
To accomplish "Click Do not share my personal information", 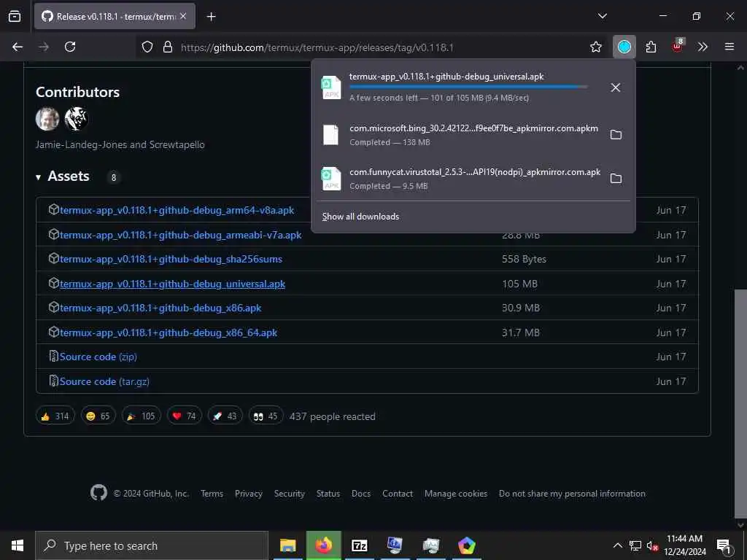I will (572, 494).
